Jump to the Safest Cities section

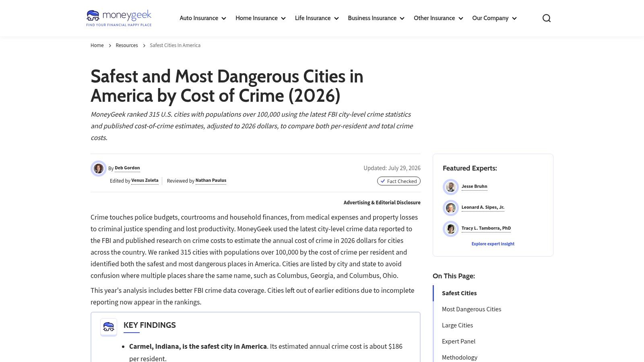pos(459,293)
